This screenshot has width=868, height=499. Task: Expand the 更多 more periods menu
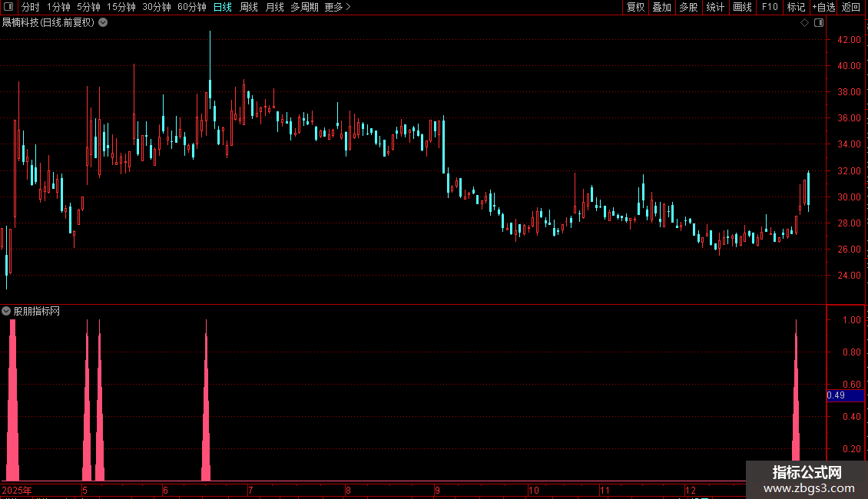tap(338, 7)
